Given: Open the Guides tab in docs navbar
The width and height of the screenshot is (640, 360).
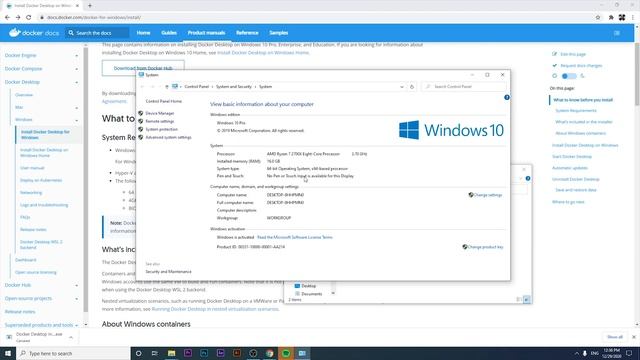Looking at the screenshot, I should pyautogui.click(x=169, y=33).
